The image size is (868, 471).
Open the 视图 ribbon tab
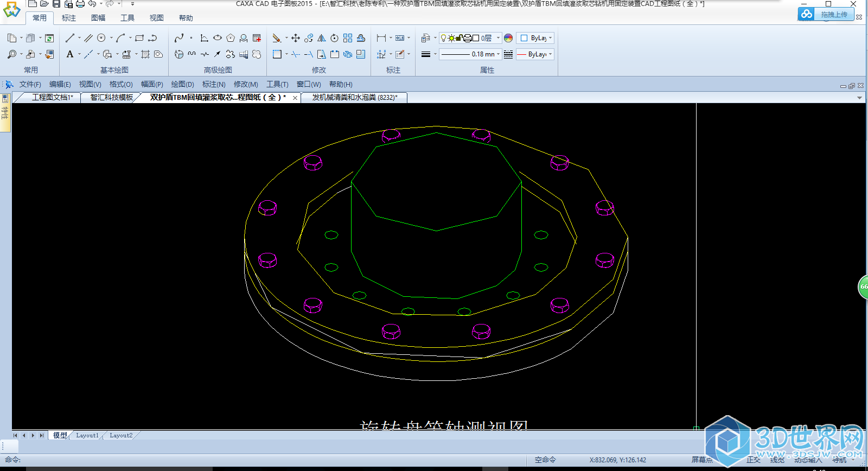click(x=157, y=18)
